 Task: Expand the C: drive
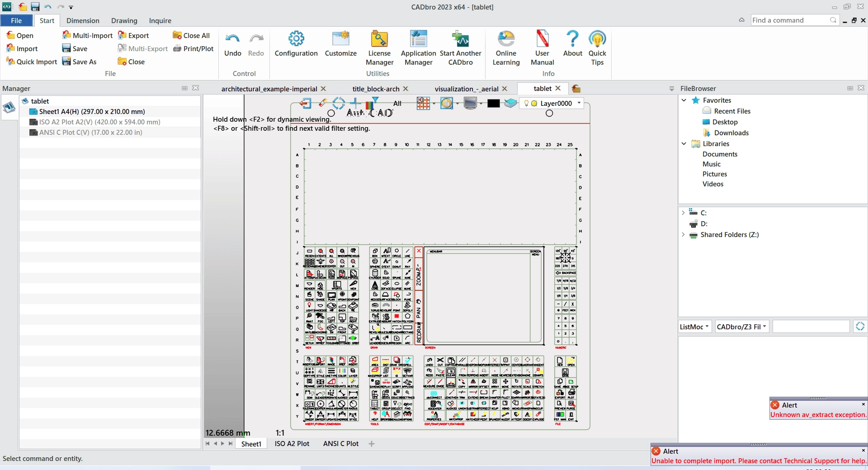(683, 213)
